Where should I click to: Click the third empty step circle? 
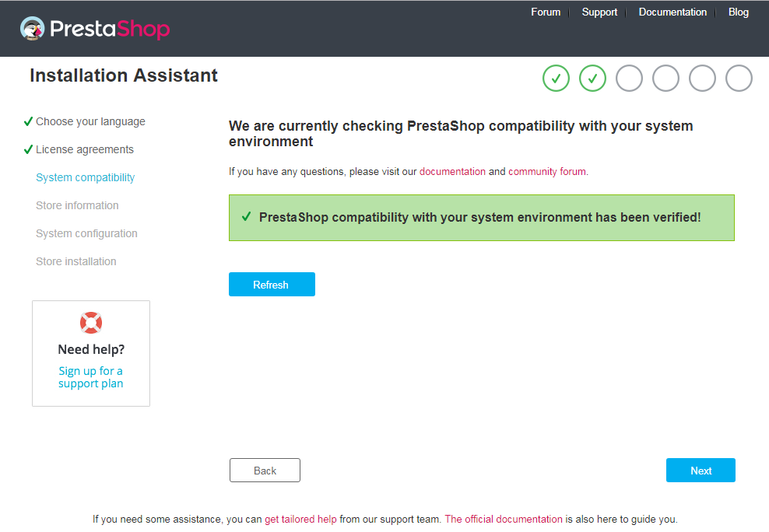pyautogui.click(x=629, y=79)
